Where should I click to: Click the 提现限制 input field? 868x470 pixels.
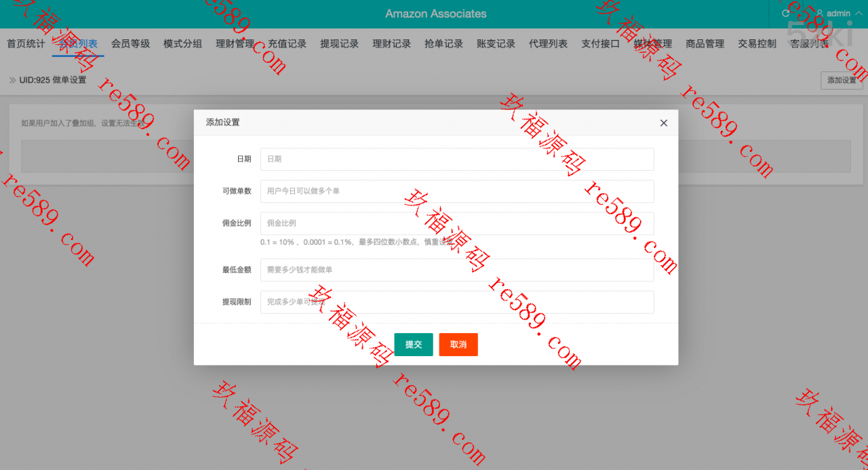[x=456, y=302]
